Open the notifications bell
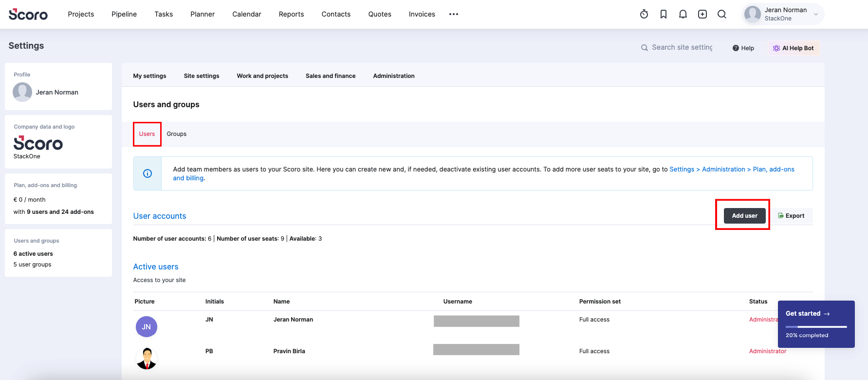Viewport: 868px width, 380px height. tap(683, 14)
